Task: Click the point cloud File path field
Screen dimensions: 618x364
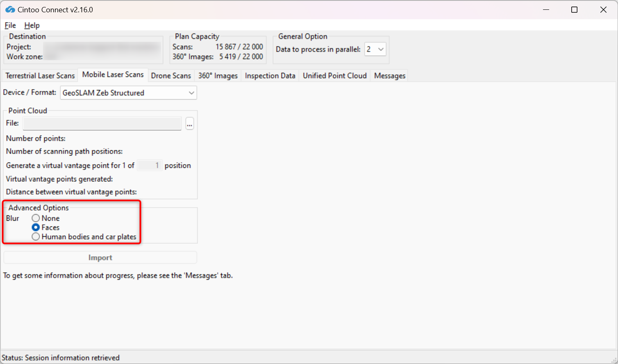Action: click(x=102, y=123)
